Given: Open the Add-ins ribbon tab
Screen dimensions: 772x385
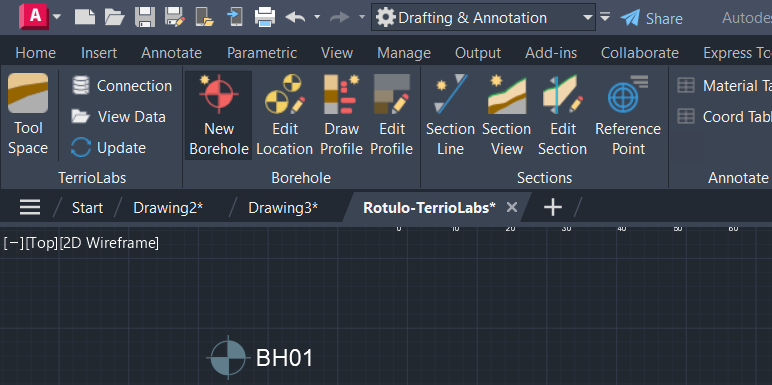Looking at the screenshot, I should [551, 53].
